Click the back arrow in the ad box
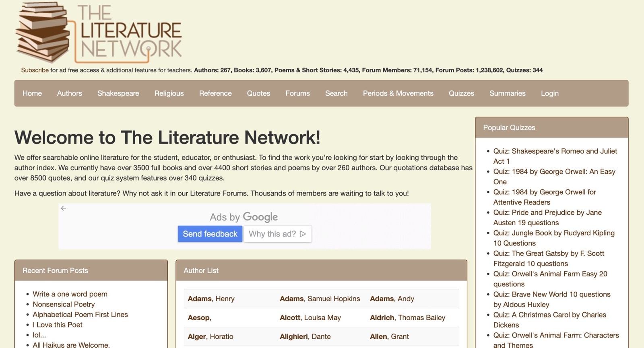The width and height of the screenshot is (644, 348). tap(64, 208)
